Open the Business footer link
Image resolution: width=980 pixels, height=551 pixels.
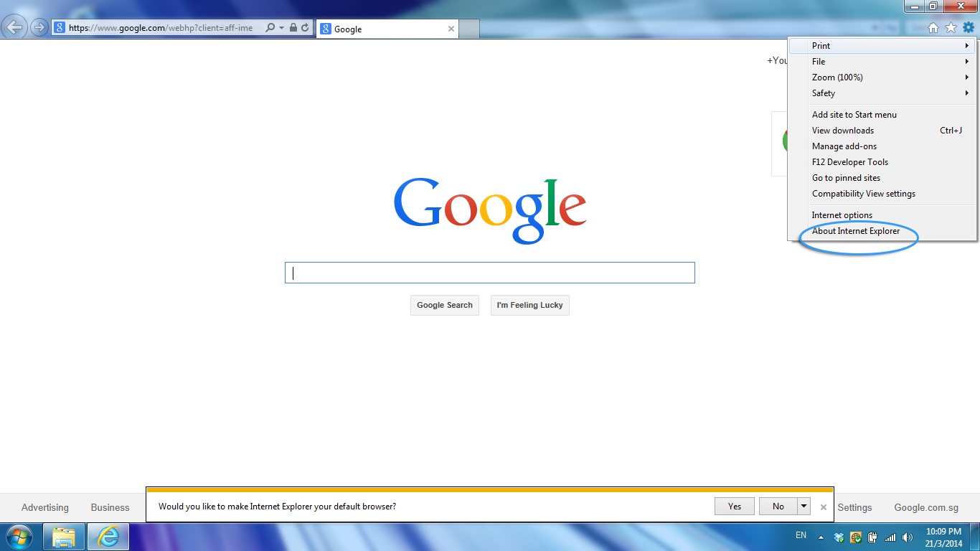[110, 507]
